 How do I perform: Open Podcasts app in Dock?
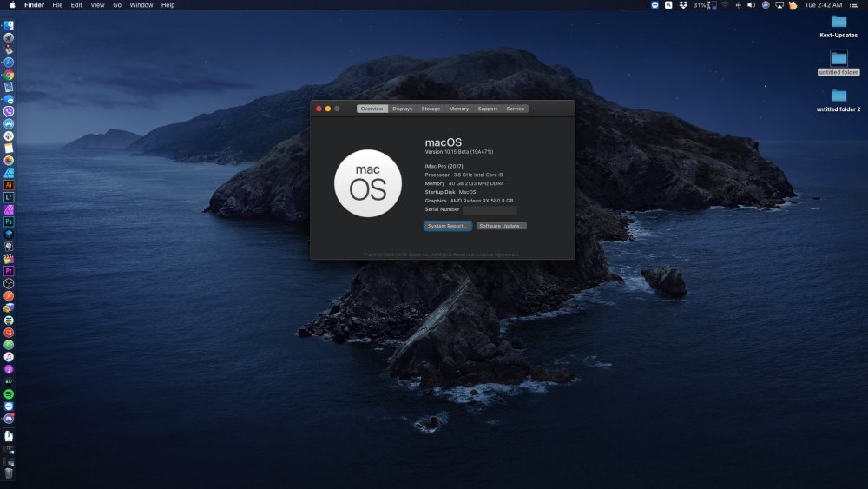coord(9,369)
